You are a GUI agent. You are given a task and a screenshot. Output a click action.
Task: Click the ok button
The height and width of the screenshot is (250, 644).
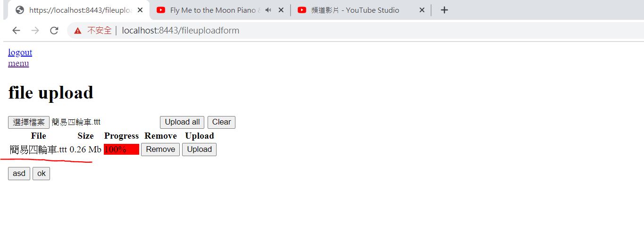pos(41,174)
